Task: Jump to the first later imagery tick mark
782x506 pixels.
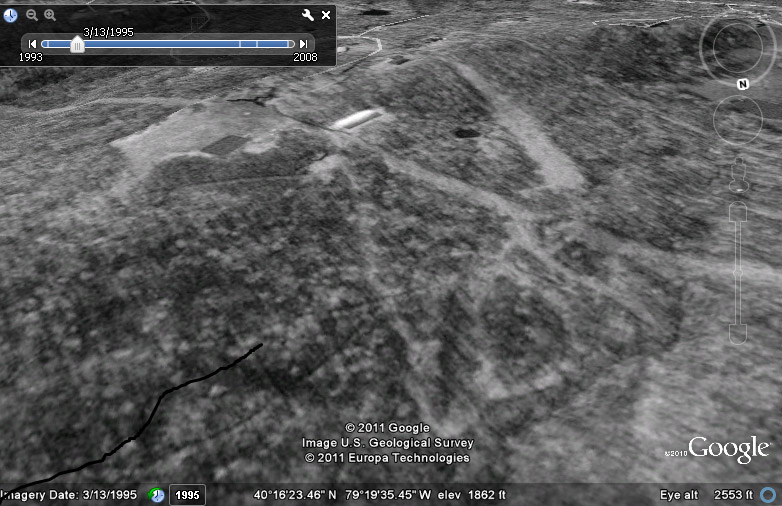Action: coord(240,44)
